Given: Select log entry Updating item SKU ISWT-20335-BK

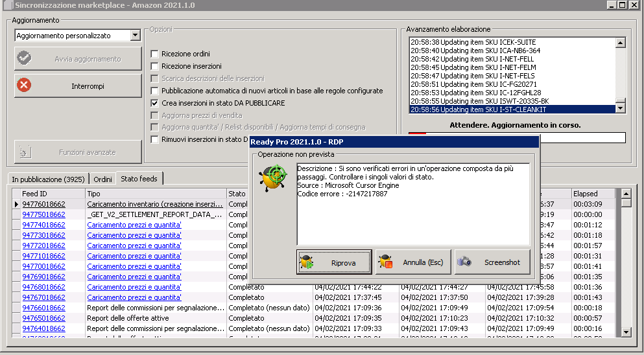Looking at the screenshot, I should 512,101.
